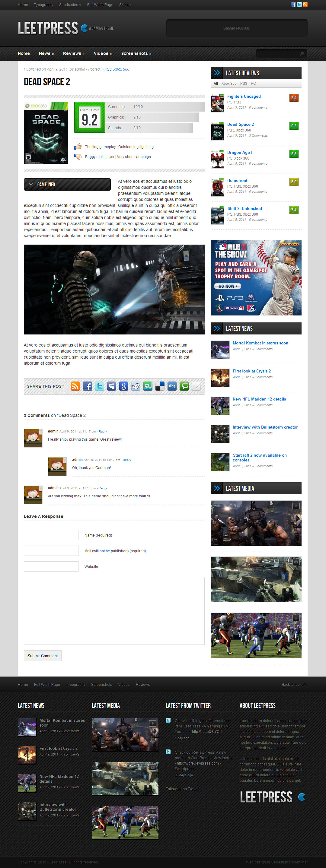Click the search magnifier icon in the navigation bar
This screenshot has width=326, height=868.
point(302,54)
